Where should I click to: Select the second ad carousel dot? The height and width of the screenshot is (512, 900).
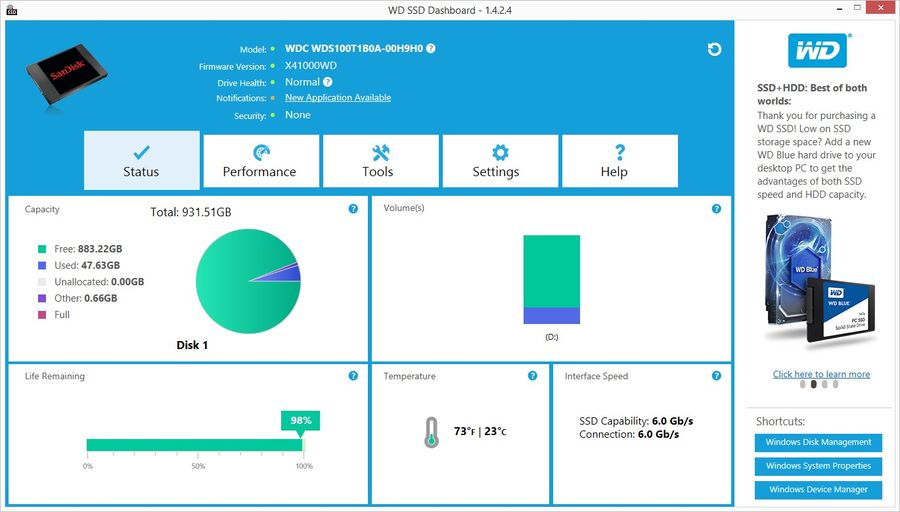click(813, 385)
